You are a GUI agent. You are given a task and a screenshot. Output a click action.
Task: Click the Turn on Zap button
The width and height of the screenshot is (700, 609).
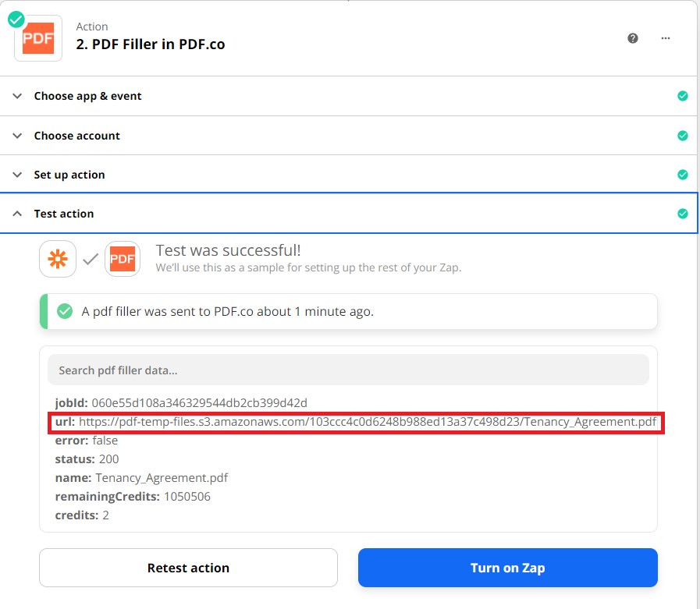[x=507, y=568]
